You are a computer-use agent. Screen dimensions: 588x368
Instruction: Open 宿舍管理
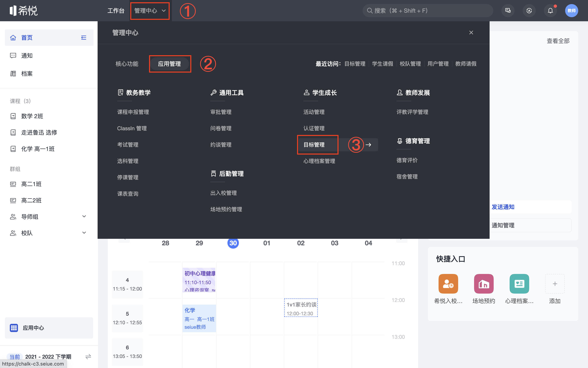pyautogui.click(x=407, y=176)
